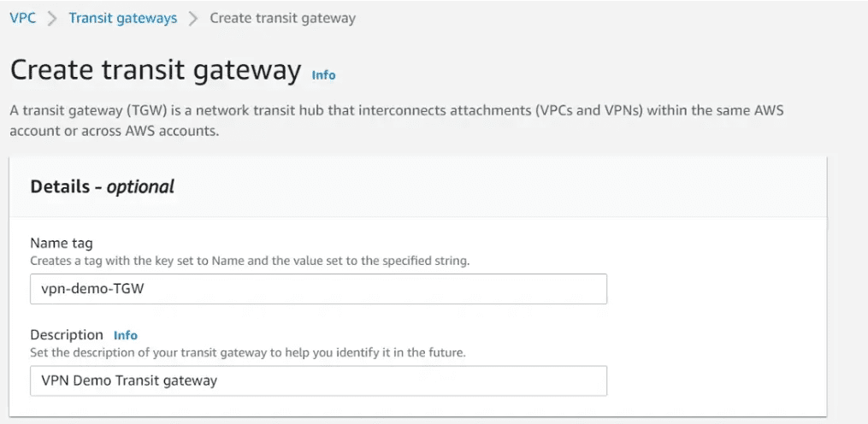The image size is (868, 424).
Task: Focus the Description field with VPN Demo text
Action: point(318,380)
